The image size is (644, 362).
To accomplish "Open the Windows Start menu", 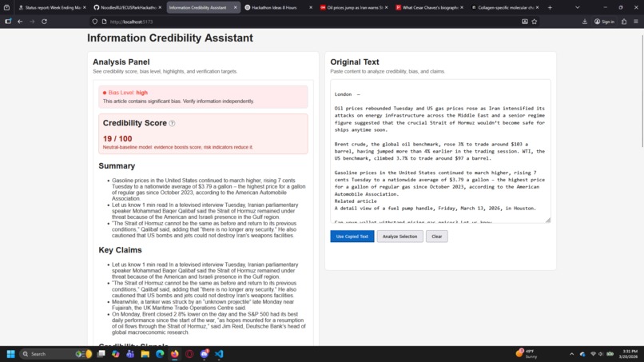I will coord(11,354).
